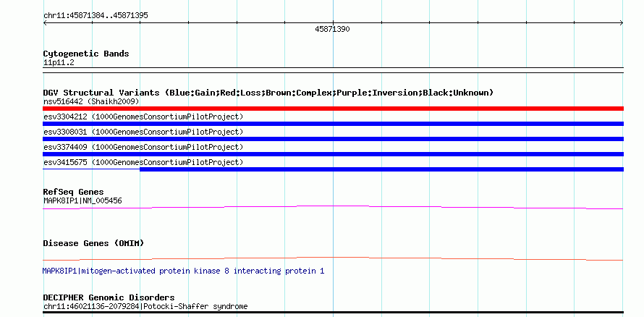Click the chr11:45871384..45871395 coordinate label
The height and width of the screenshot is (317, 644).
tap(96, 16)
